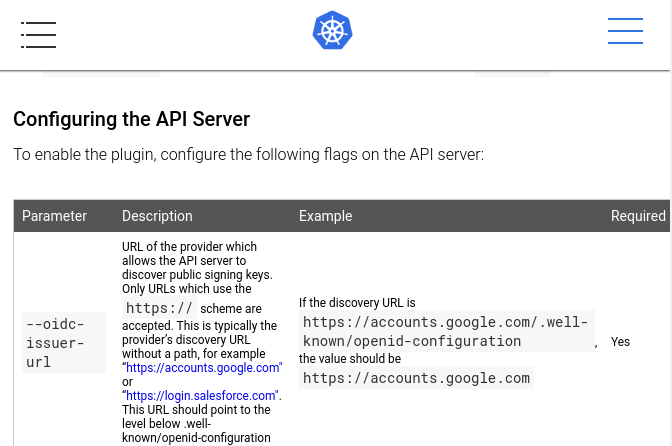Click the 'the value should be' text
672x446 pixels.
point(350,359)
